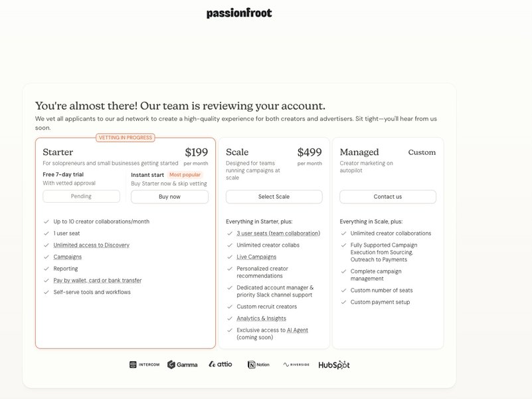Click the Vetting in Progress badge
This screenshot has height=399, width=532.
point(126,138)
